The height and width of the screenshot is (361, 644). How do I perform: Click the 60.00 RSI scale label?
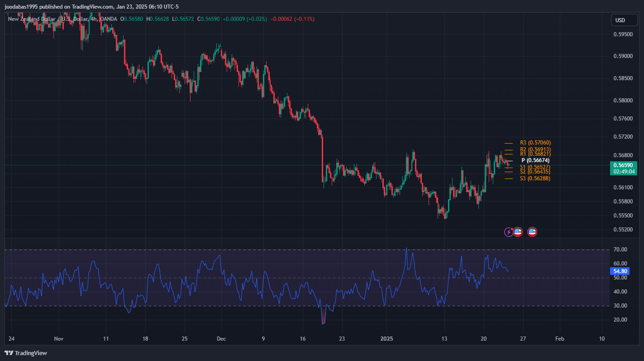620,264
